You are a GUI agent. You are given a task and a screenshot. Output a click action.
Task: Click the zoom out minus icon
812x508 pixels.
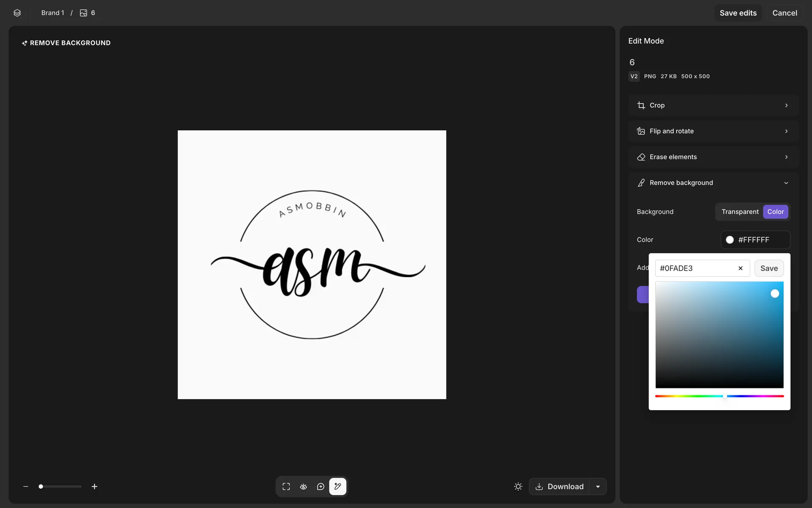pos(26,486)
